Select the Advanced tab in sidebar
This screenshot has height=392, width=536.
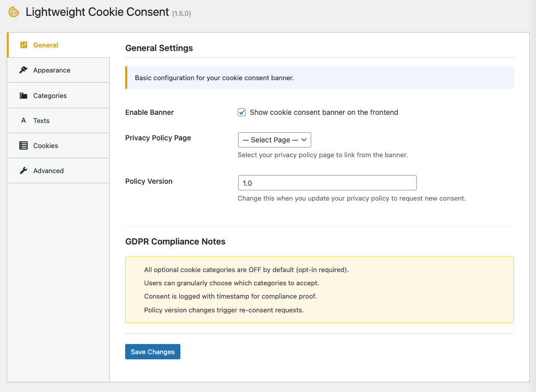point(48,170)
